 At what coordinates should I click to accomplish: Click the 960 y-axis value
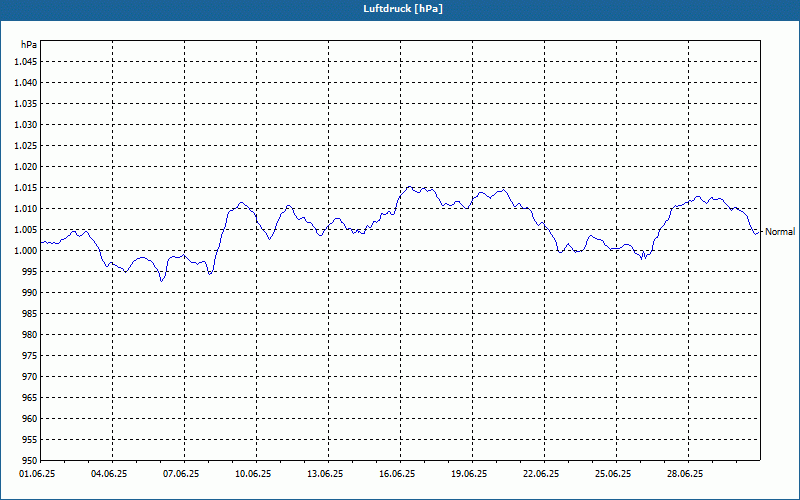click(x=30, y=418)
